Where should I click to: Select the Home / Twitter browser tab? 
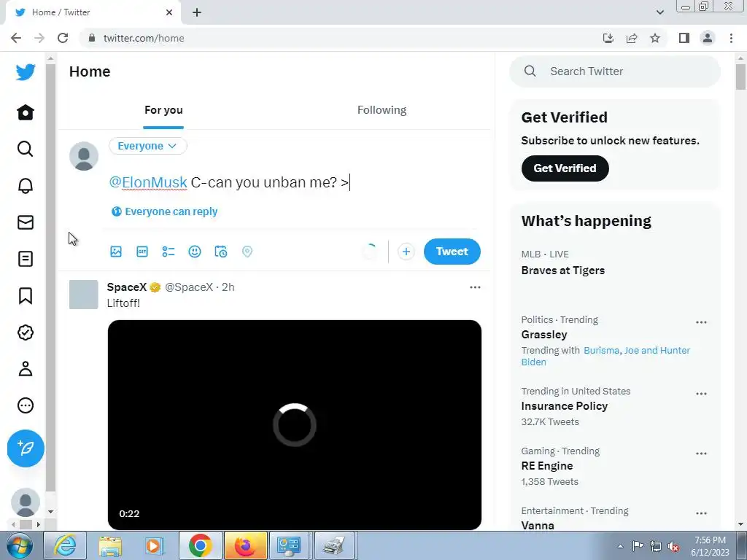point(93,12)
